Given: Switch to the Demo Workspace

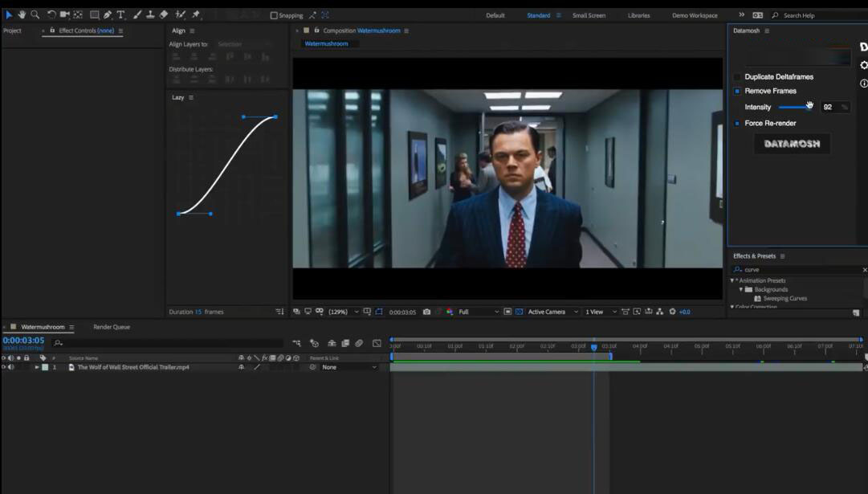Looking at the screenshot, I should [x=695, y=15].
